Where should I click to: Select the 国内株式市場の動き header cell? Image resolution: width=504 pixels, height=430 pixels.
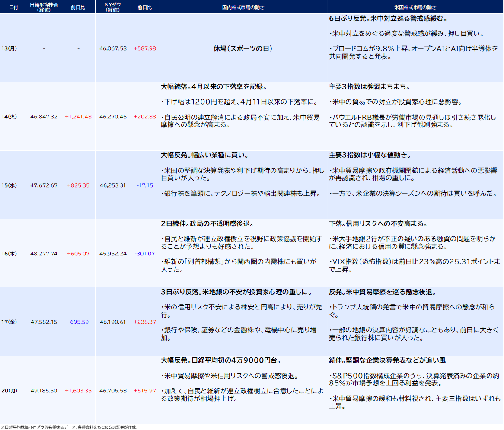(243, 7)
